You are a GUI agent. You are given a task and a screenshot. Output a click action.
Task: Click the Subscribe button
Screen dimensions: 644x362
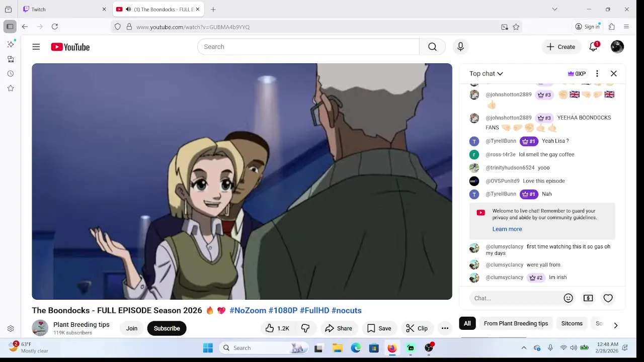167,328
